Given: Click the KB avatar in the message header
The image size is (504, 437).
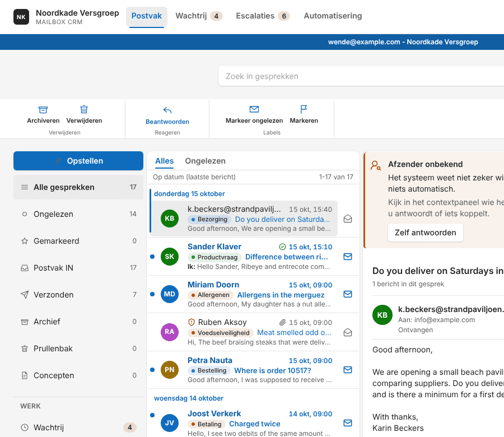Looking at the screenshot, I should click(x=382, y=315).
